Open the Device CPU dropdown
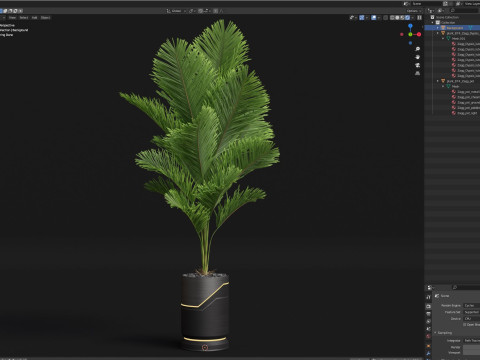Image resolution: width=480 pixels, height=360 pixels. (471, 319)
